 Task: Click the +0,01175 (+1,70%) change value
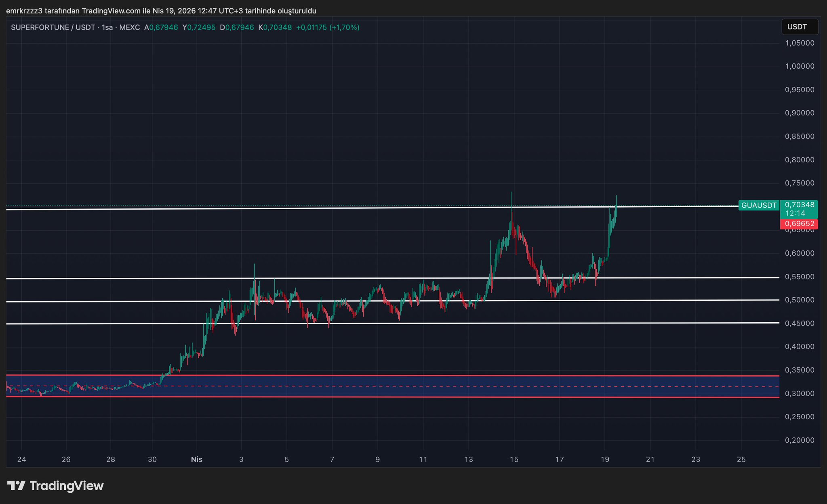click(327, 27)
